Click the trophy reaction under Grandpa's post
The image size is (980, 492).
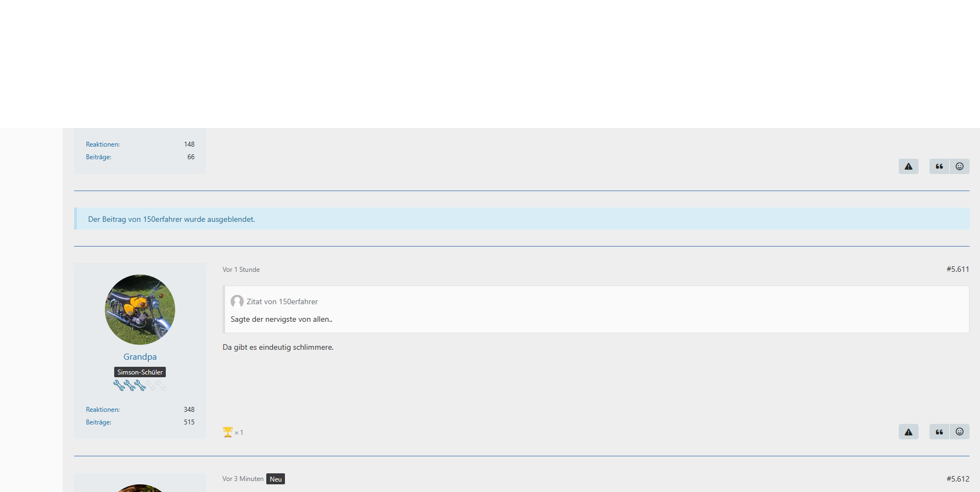(232, 432)
